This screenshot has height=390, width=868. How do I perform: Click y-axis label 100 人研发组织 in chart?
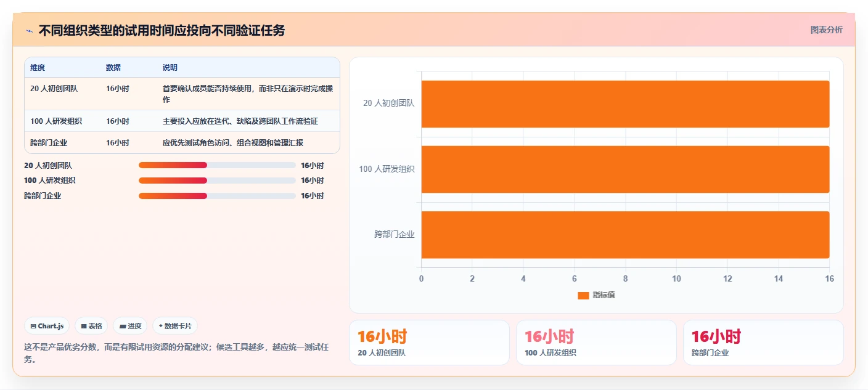(x=387, y=169)
